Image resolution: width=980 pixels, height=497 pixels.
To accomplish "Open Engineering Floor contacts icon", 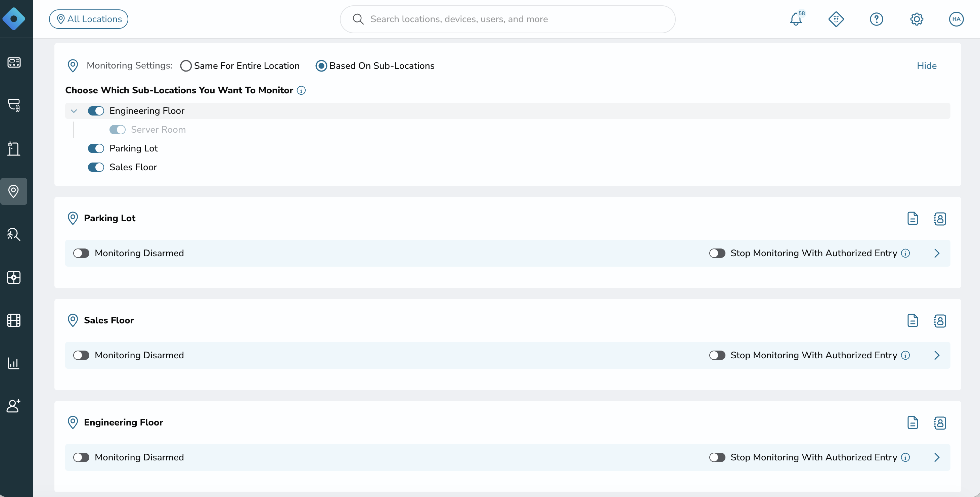I will [940, 423].
